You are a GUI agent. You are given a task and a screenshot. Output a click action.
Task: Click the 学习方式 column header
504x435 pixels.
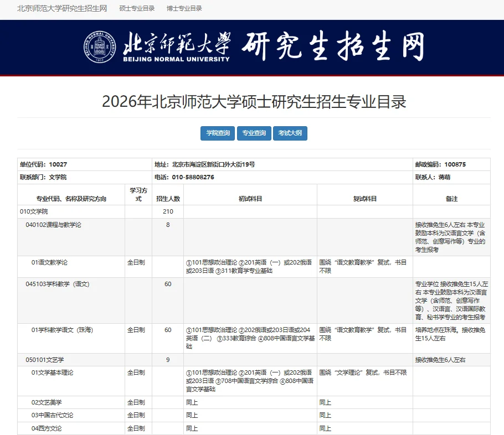click(138, 195)
